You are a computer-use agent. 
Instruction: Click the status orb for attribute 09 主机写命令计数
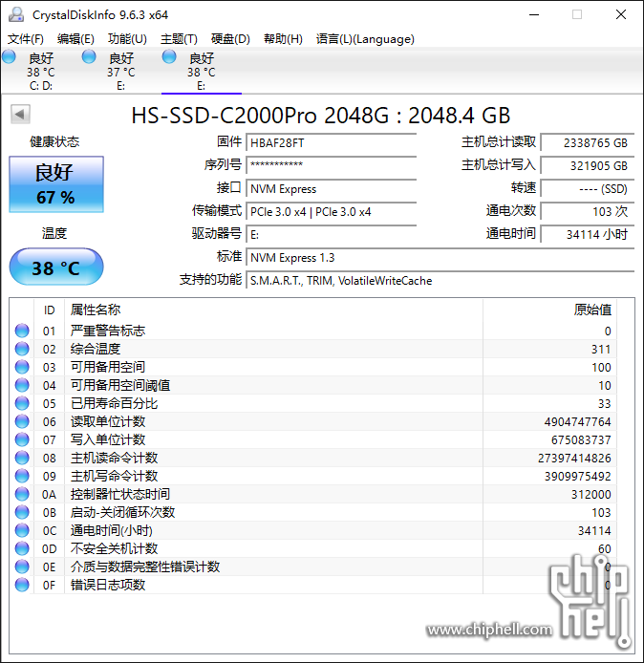click(22, 476)
